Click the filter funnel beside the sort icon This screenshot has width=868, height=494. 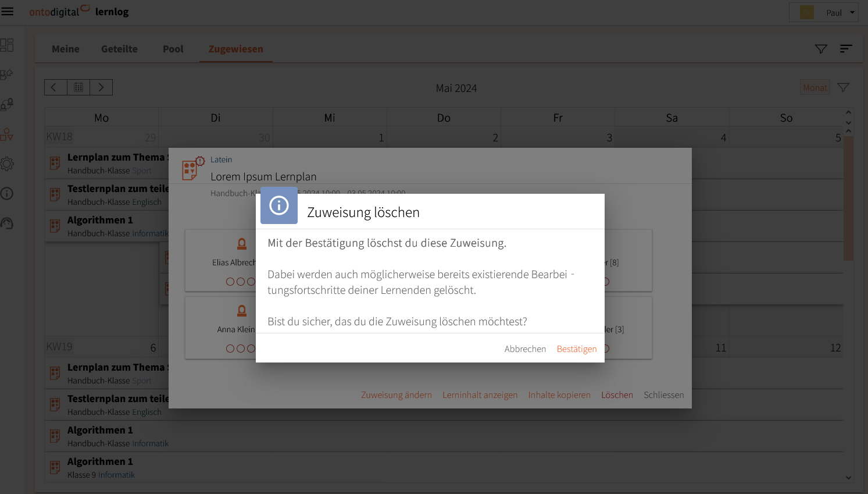click(x=821, y=49)
